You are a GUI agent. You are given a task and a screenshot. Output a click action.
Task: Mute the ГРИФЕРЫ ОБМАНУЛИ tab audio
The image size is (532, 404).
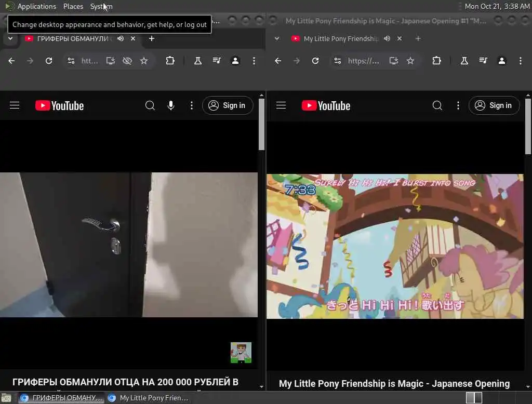121,38
